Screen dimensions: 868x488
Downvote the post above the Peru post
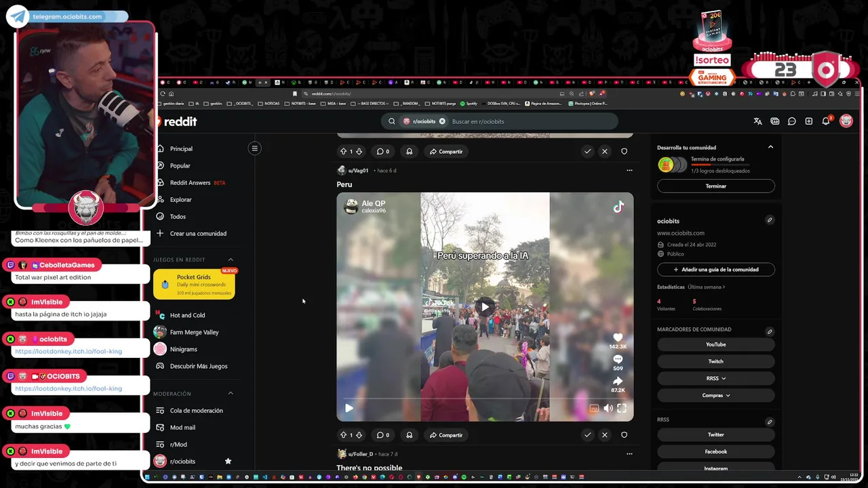click(359, 151)
